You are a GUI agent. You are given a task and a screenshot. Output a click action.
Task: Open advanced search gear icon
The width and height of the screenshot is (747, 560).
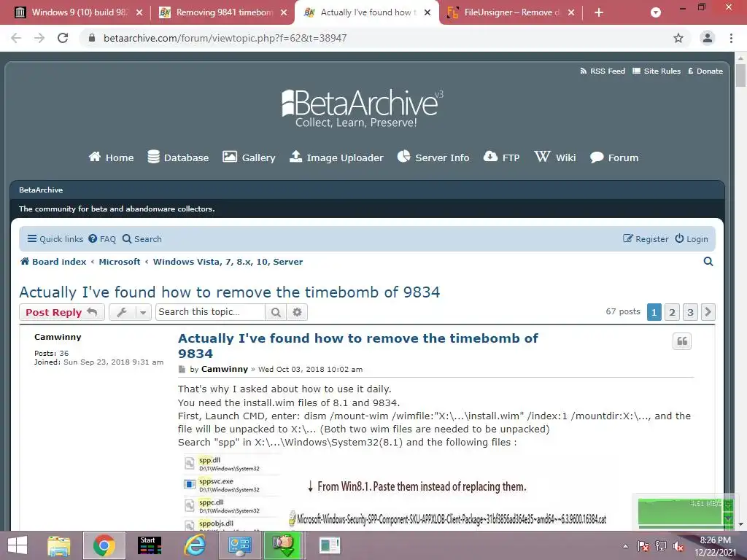pyautogui.click(x=297, y=312)
